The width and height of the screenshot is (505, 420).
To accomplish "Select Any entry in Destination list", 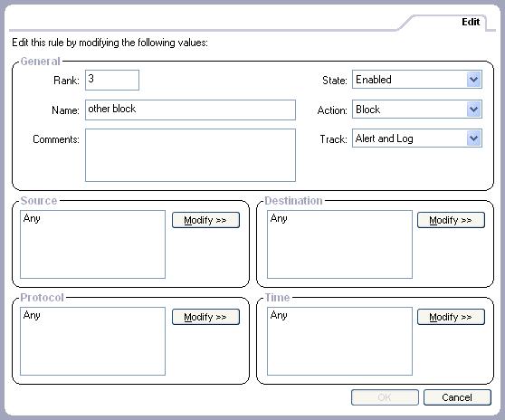I will 279,218.
